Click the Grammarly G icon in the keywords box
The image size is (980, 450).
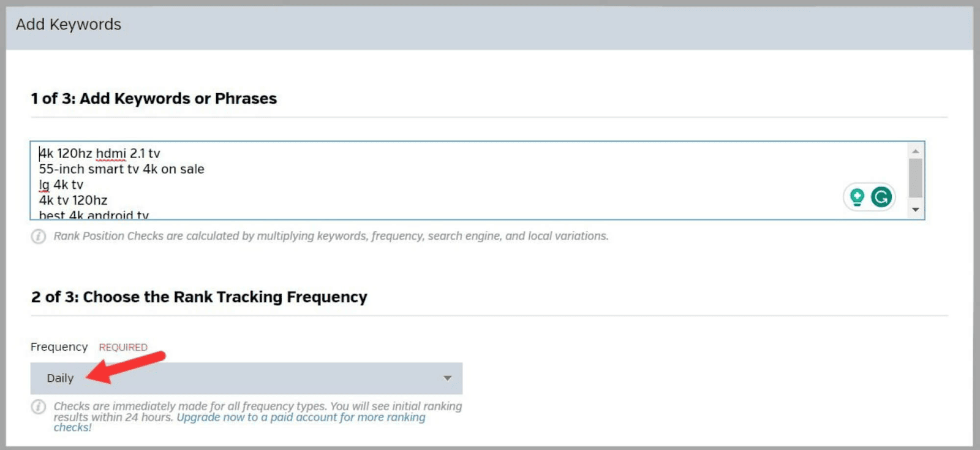pos(881,197)
